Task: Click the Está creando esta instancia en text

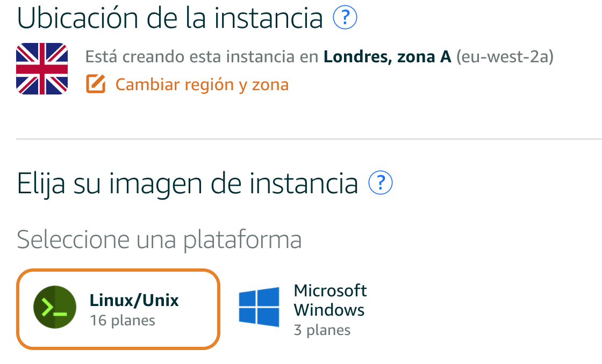Action: (x=202, y=56)
